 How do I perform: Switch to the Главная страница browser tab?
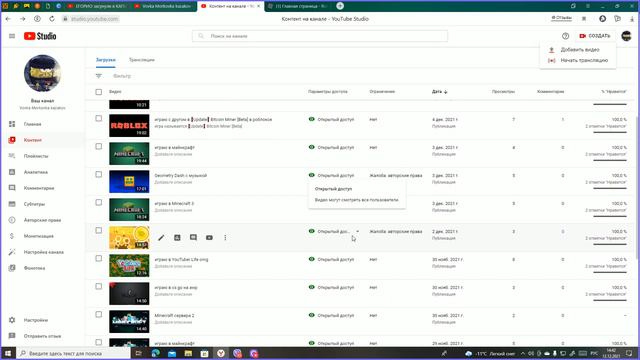298,6
